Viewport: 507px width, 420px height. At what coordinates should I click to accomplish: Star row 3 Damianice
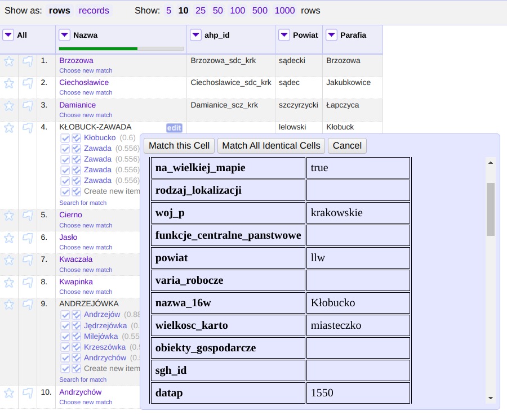click(9, 106)
